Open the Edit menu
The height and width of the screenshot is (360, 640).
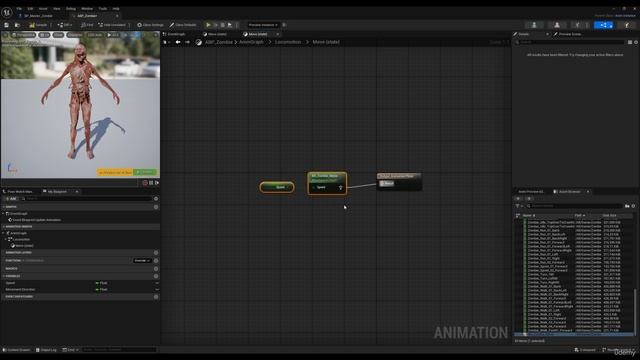(x=30, y=9)
